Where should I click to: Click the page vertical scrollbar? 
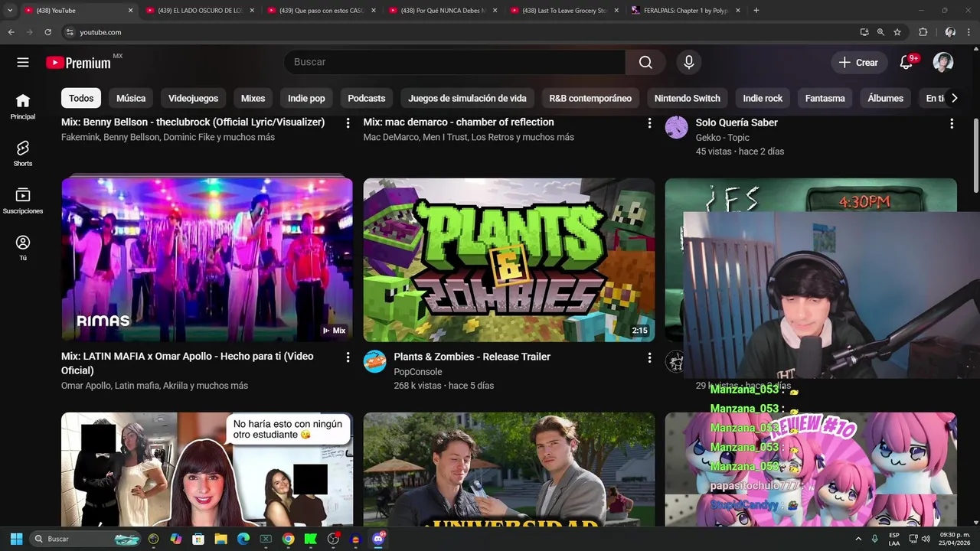coord(975,156)
